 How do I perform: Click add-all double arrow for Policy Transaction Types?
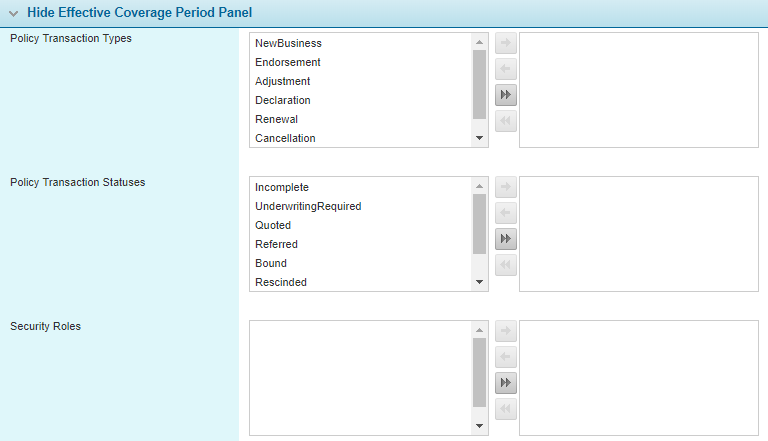click(x=505, y=95)
